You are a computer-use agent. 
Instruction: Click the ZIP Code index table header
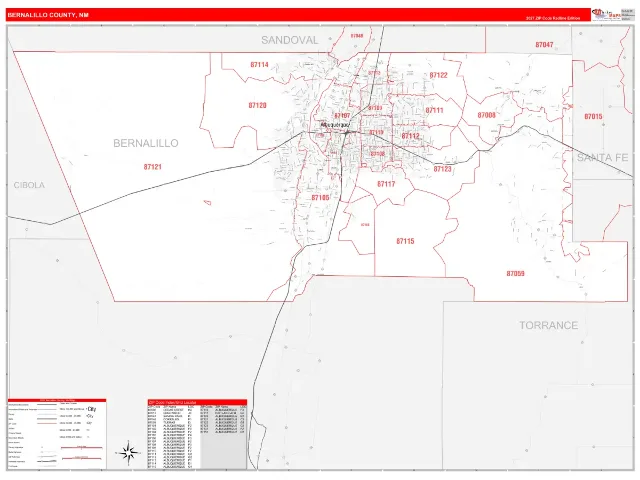[197, 402]
